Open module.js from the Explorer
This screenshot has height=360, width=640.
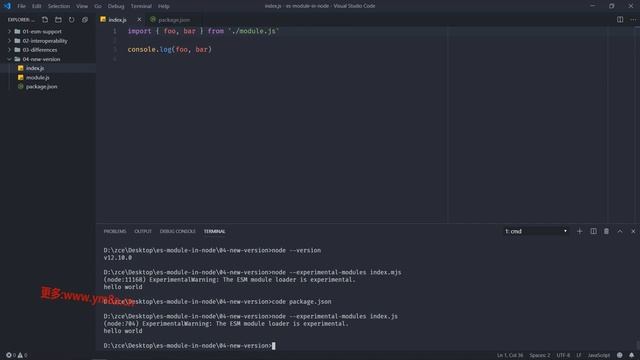(38, 78)
